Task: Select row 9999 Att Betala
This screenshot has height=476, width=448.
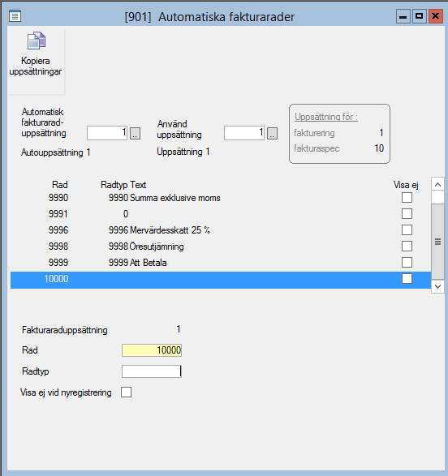Action: coord(221,263)
